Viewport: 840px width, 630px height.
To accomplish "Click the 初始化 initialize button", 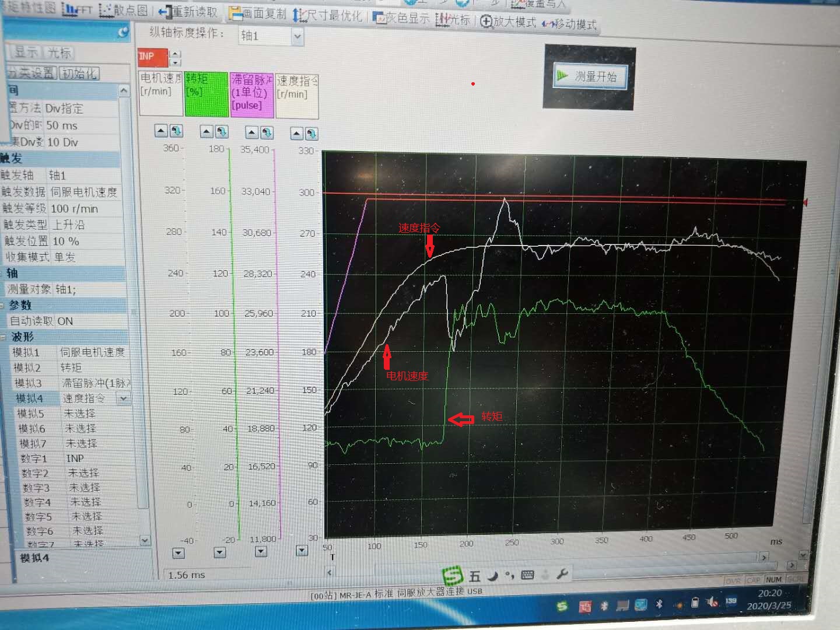I will [x=80, y=73].
